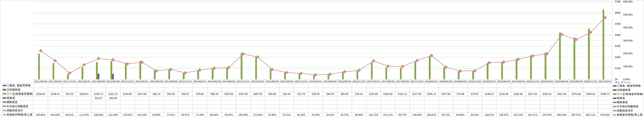Select the 34.93% ratio cell

click(316, 115)
